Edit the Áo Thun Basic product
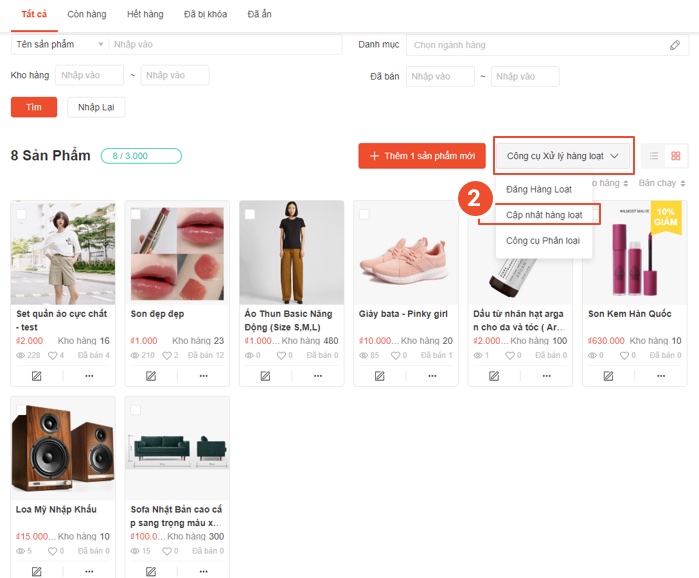699x578 pixels. pyautogui.click(x=265, y=376)
